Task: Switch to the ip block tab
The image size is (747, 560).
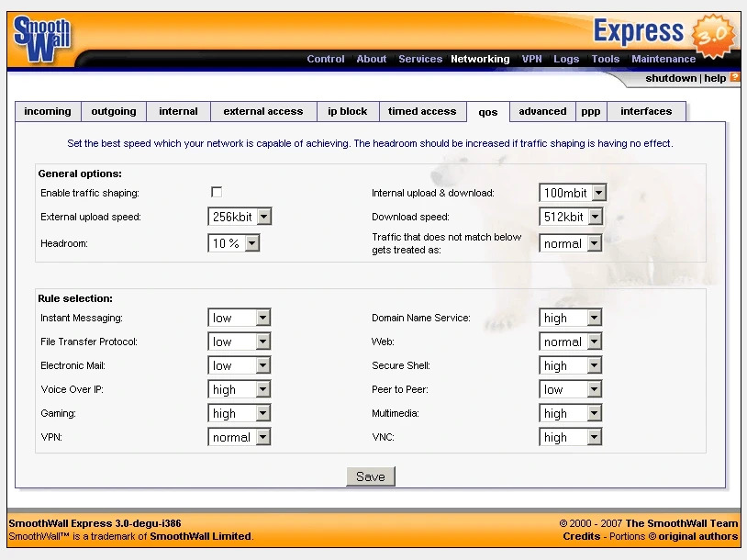Action: 347,111
